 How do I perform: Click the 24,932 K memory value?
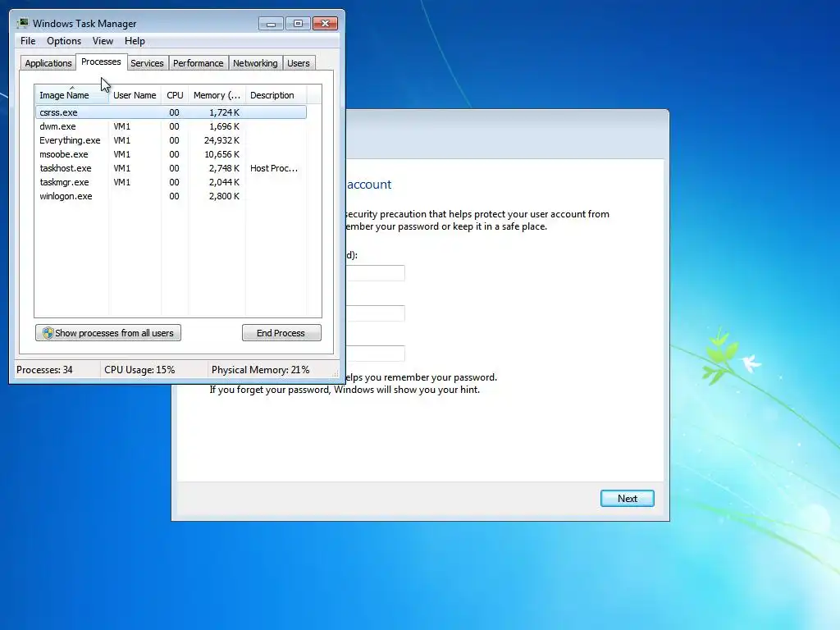pos(221,140)
